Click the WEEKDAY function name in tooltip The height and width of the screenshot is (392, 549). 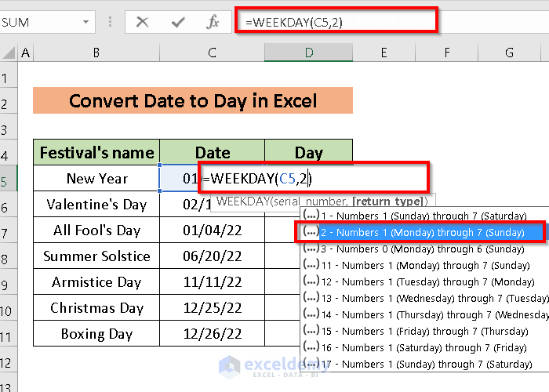point(242,201)
